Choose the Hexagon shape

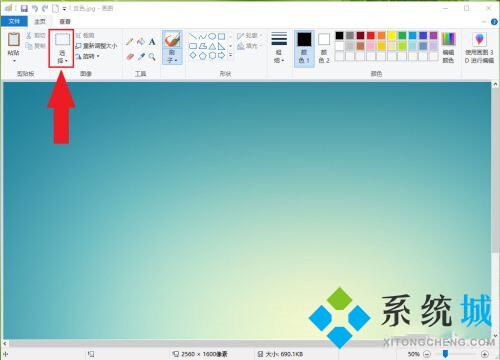212,55
